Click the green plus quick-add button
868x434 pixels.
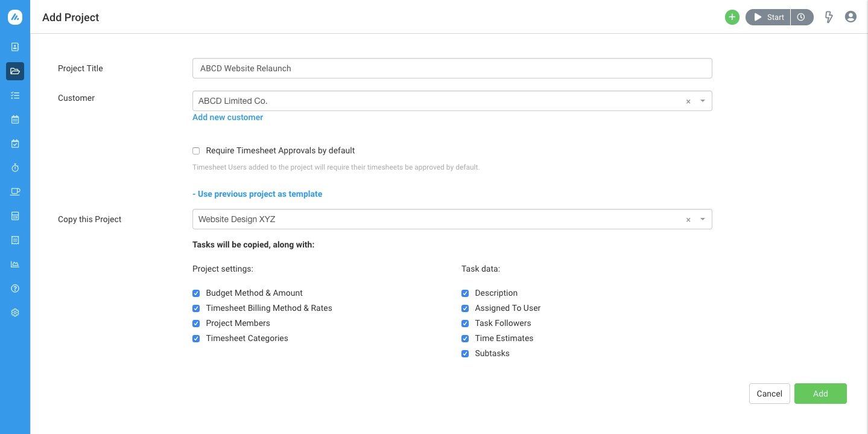point(732,17)
